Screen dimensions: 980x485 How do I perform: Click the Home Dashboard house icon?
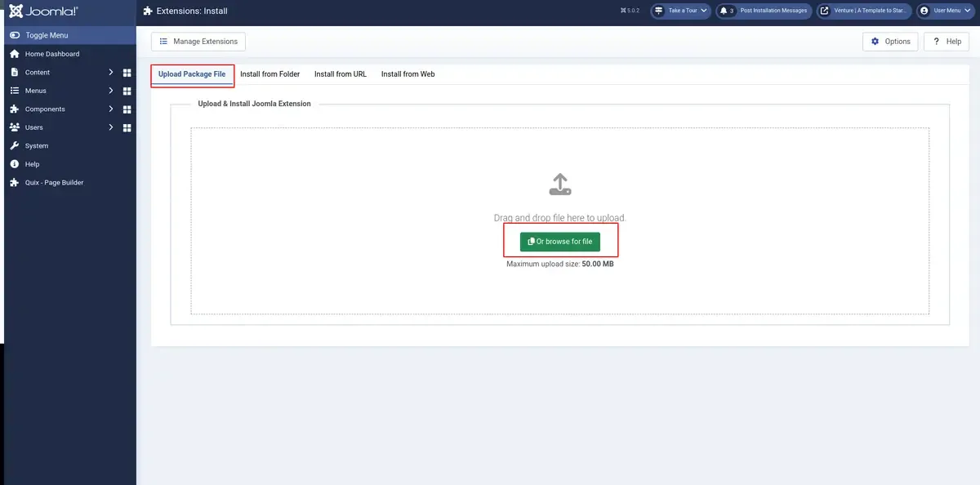(x=15, y=54)
